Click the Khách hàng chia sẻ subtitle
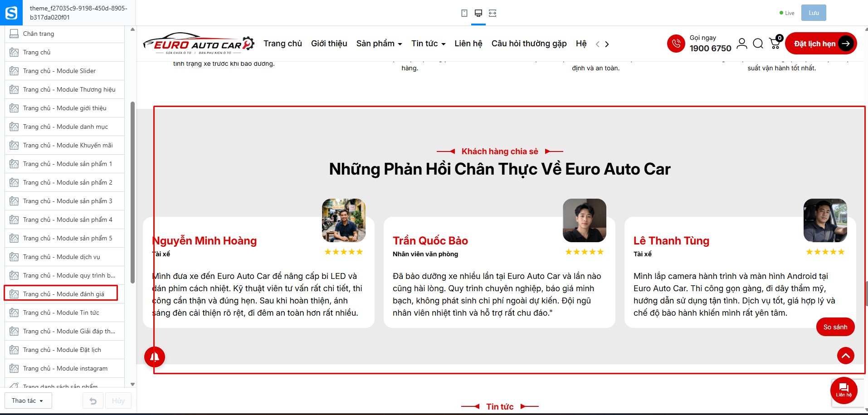Image resolution: width=868 pixels, height=415 pixels. [500, 151]
